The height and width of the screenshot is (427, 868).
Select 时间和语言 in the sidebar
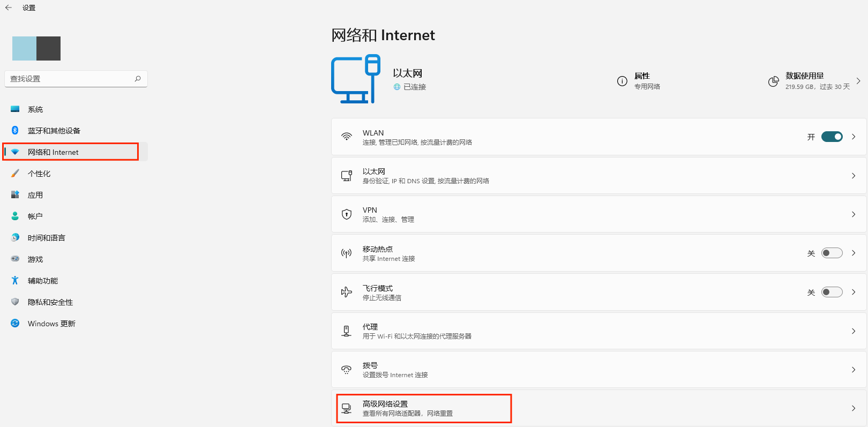click(76, 238)
